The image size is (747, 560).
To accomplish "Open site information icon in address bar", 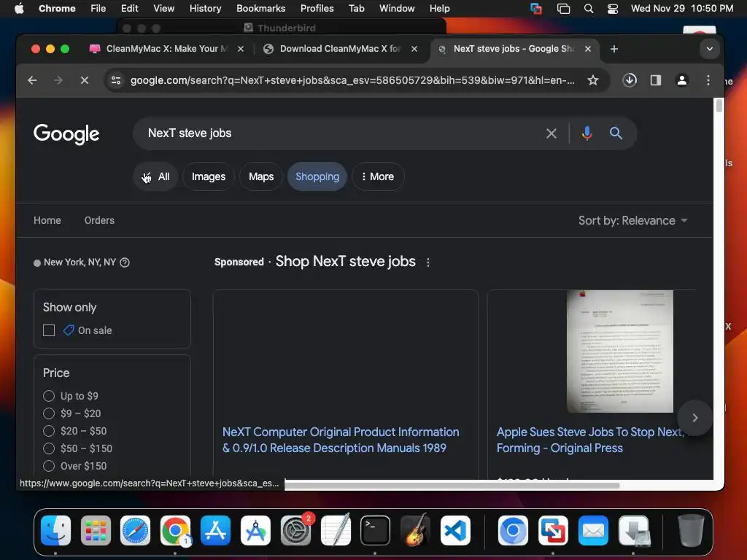I will point(116,80).
